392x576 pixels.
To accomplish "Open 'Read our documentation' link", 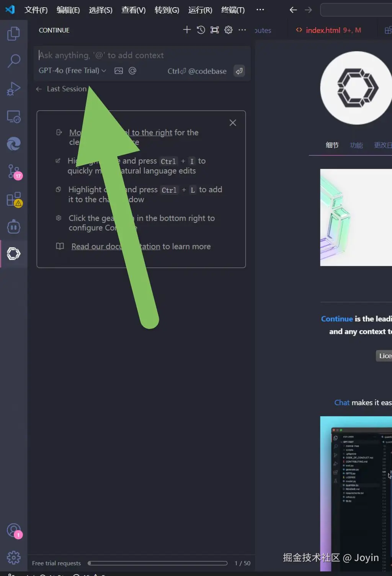I will coord(116,247).
